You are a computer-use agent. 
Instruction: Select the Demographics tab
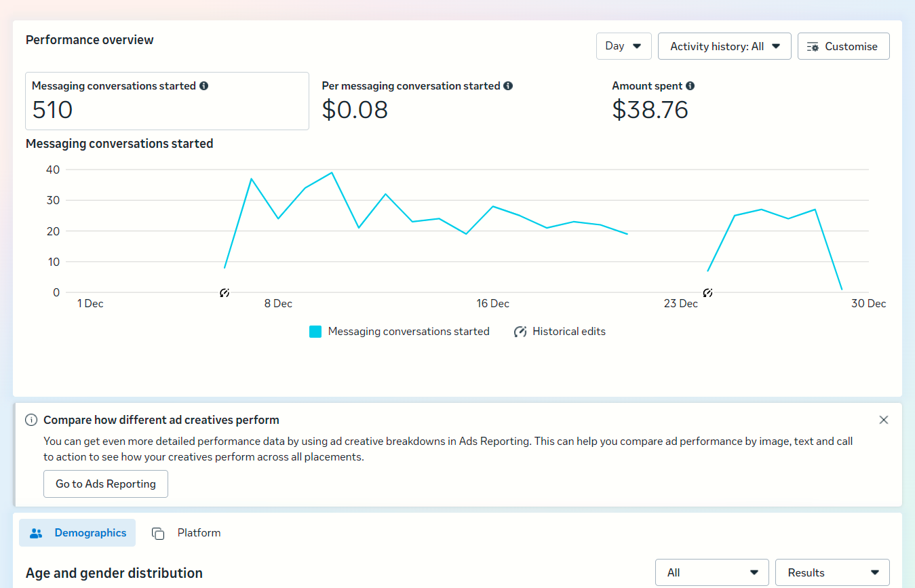(90, 533)
